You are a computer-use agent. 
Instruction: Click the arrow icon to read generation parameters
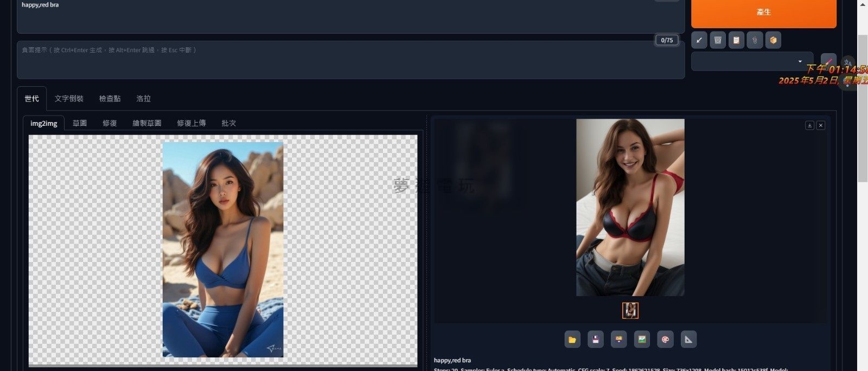[x=699, y=40]
